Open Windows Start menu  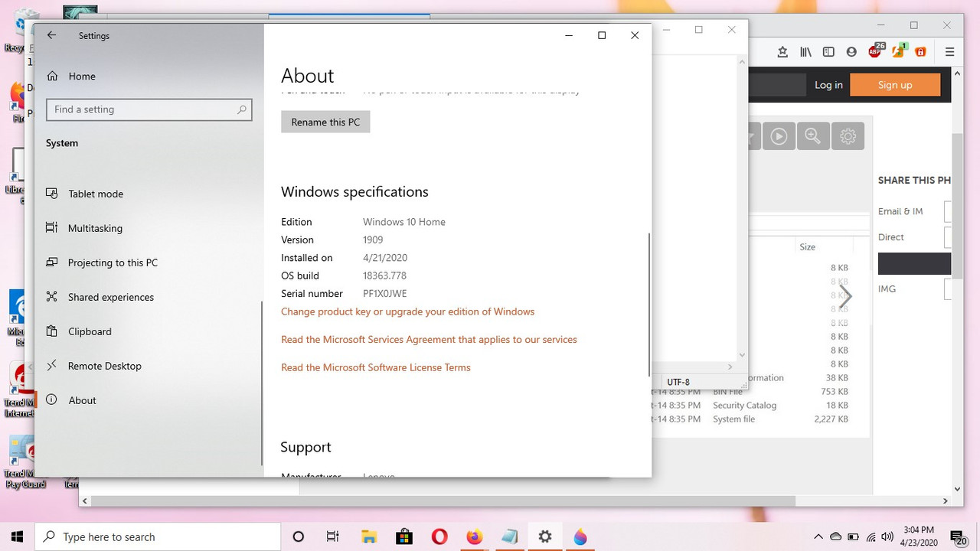tap(17, 536)
